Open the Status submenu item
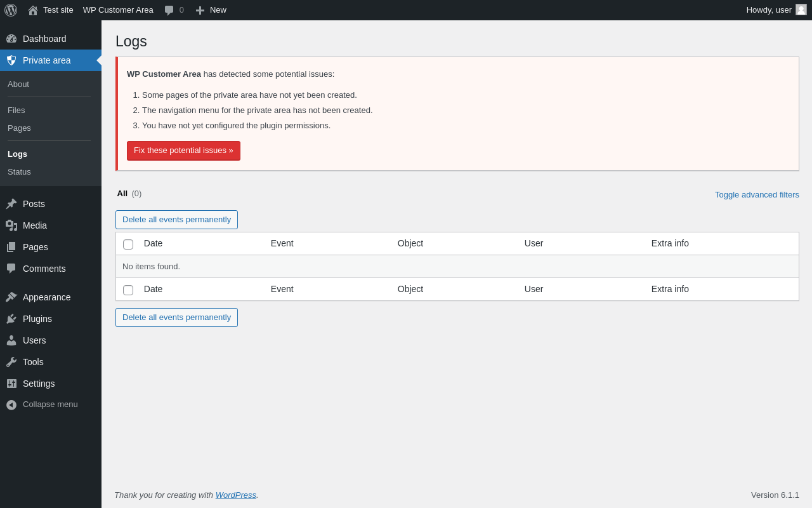 tap(19, 172)
